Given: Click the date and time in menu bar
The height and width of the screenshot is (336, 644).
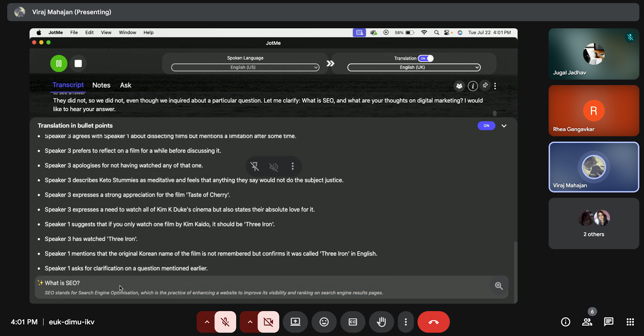Looking at the screenshot, I should pyautogui.click(x=489, y=33).
